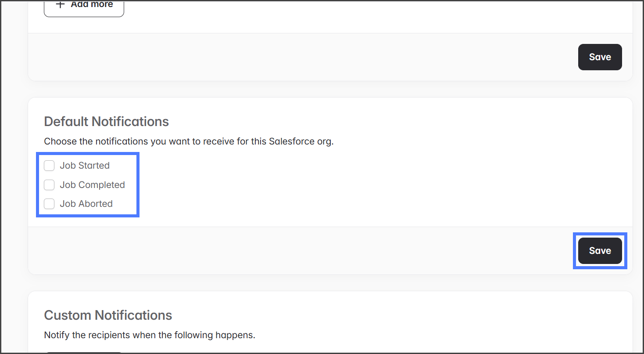Viewport: 644px width, 354px height.
Task: Click the Job Aborted label text
Action: click(86, 204)
